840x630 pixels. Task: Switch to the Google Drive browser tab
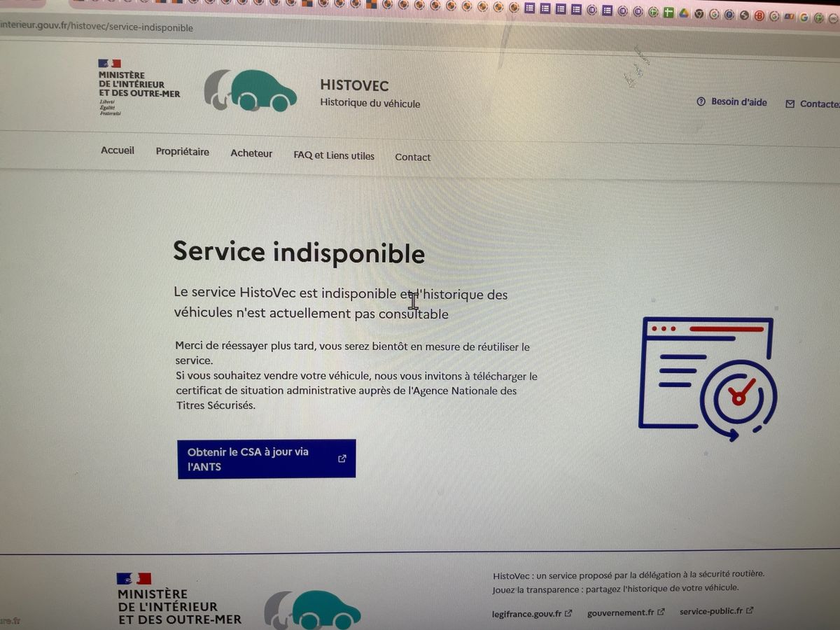[x=684, y=13]
